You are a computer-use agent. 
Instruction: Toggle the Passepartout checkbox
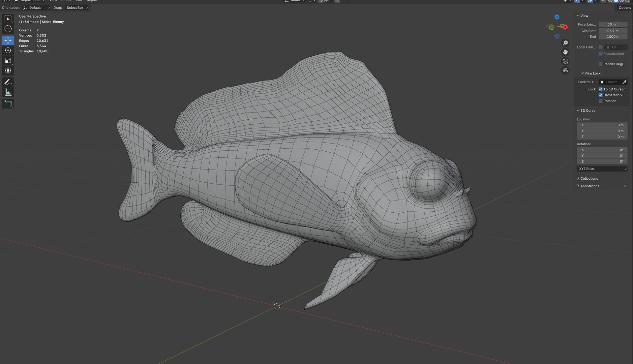(601, 54)
